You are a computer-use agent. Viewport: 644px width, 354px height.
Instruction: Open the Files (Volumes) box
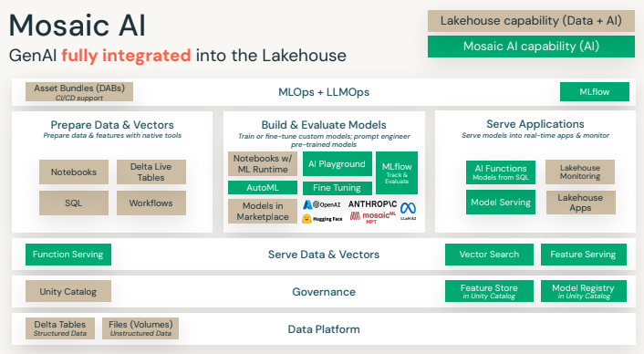(x=140, y=328)
